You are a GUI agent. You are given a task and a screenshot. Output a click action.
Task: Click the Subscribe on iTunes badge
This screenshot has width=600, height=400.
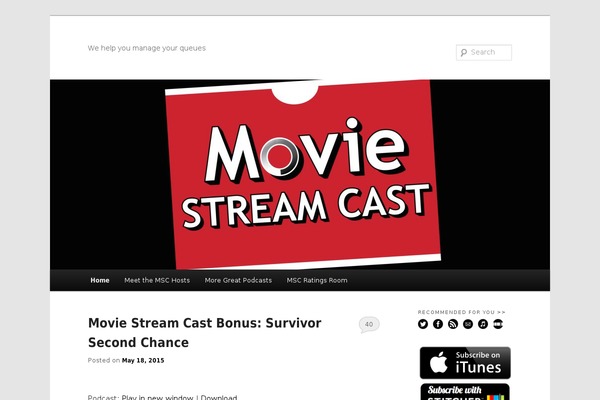tap(465, 363)
